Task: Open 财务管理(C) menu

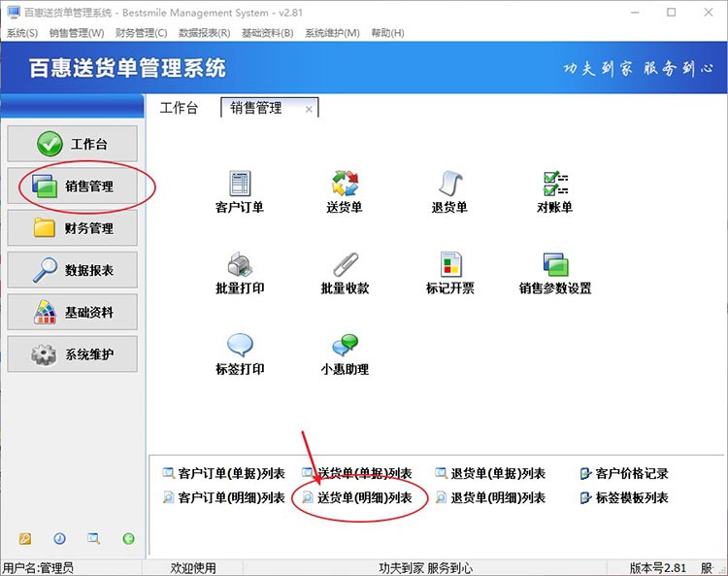Action: click(x=141, y=33)
